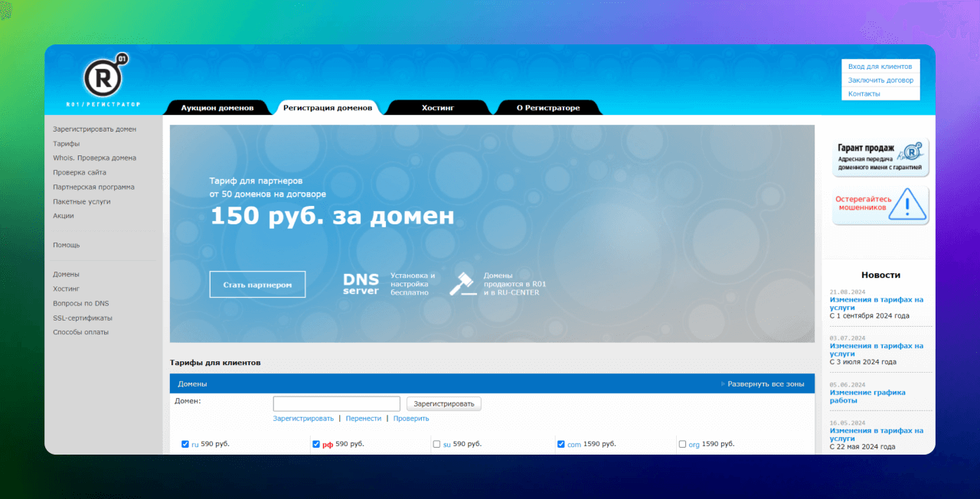This screenshot has height=499, width=980.
Task: Click the рф zone label link
Action: pos(328,445)
